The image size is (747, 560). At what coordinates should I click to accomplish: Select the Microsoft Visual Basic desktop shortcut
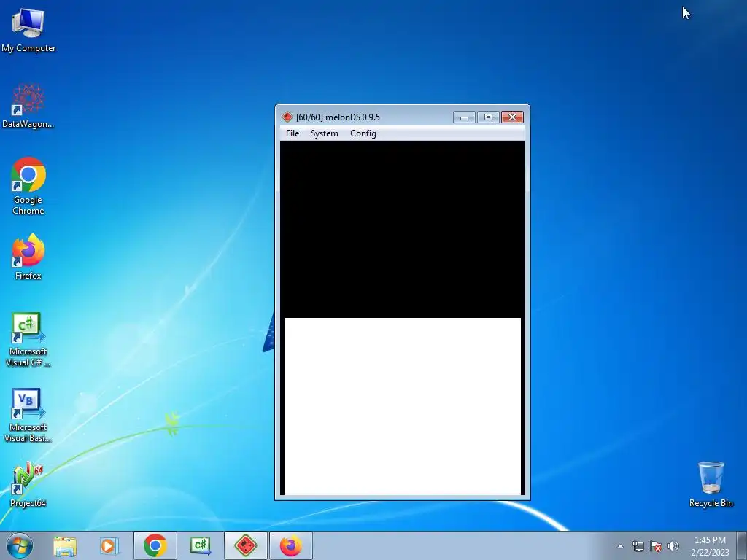tap(28, 415)
